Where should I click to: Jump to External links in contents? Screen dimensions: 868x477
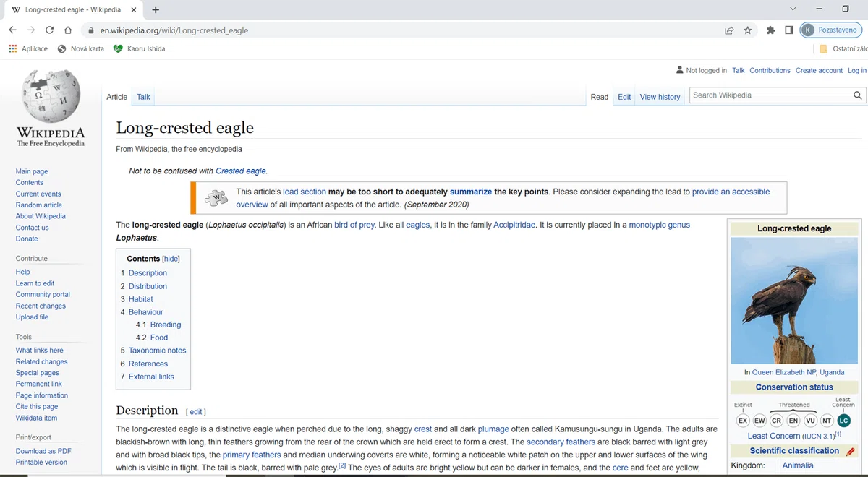pyautogui.click(x=151, y=377)
